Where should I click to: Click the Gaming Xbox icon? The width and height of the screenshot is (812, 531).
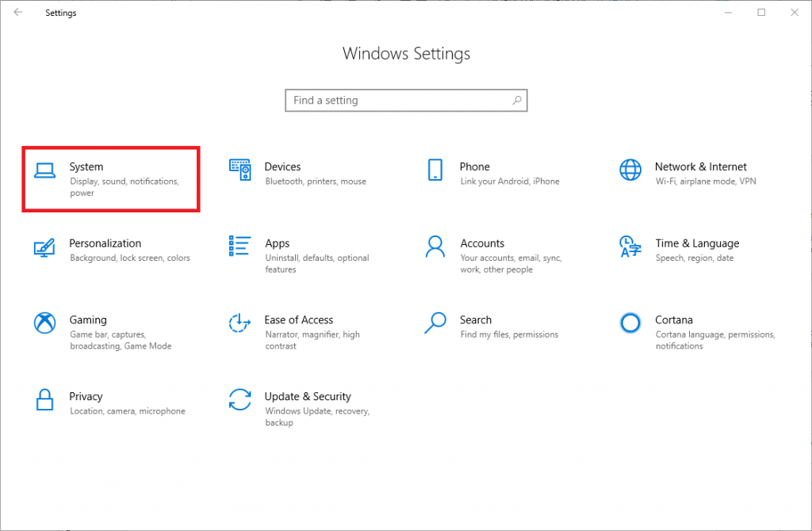(x=45, y=323)
